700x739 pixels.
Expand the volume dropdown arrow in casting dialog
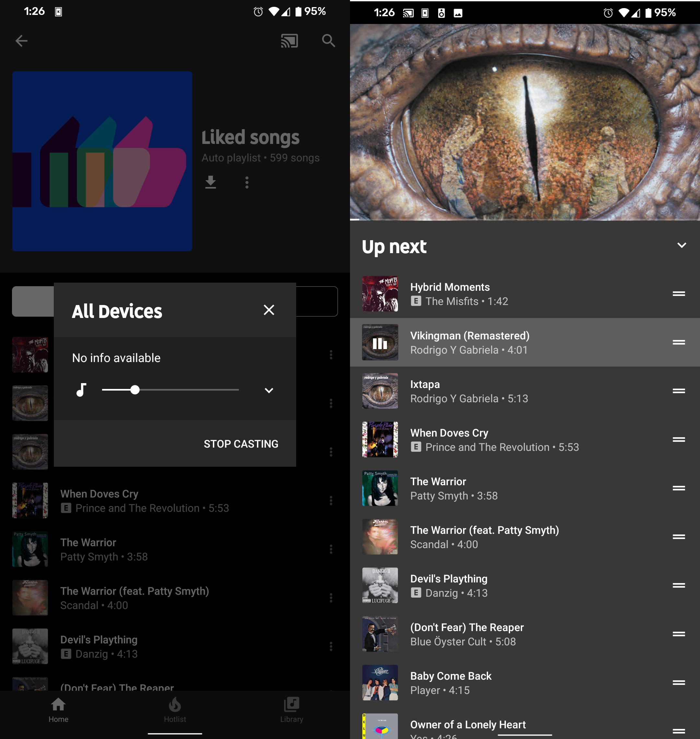(269, 390)
